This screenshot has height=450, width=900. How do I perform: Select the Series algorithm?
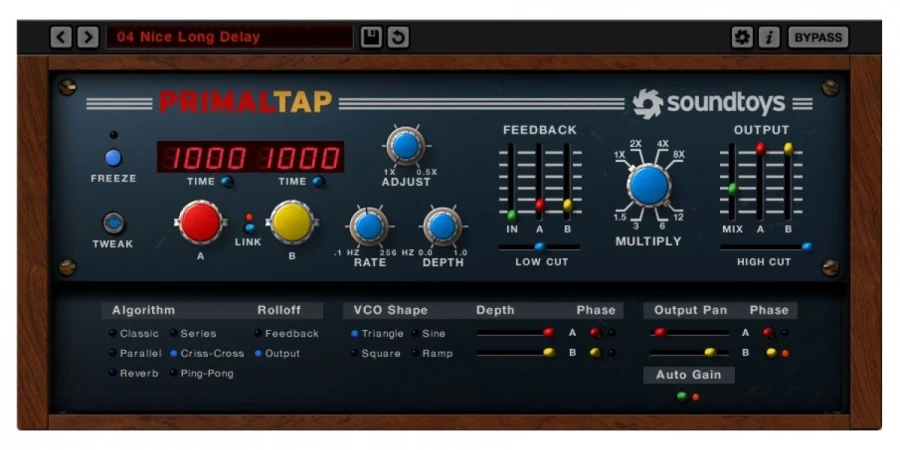click(193, 333)
